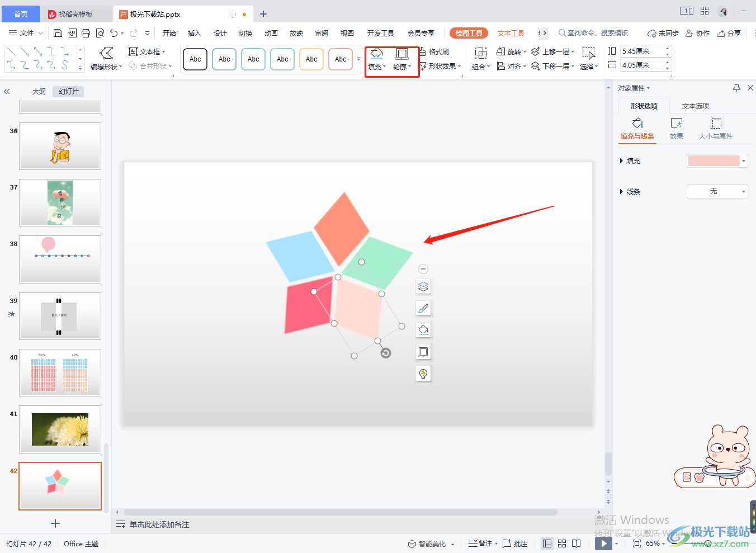The height and width of the screenshot is (553, 756).
Task: Expand the shape styles gallery
Action: click(358, 59)
